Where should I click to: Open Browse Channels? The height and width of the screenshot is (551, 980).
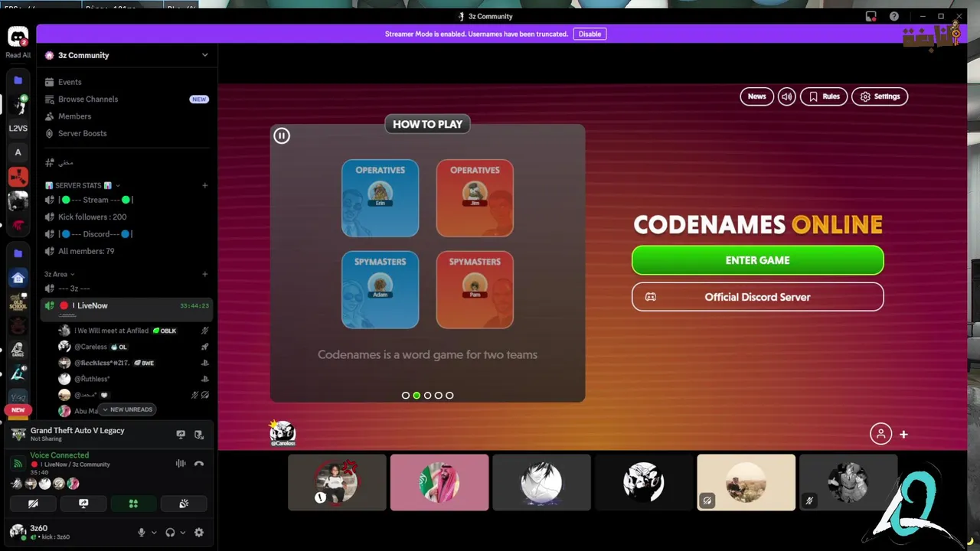coord(126,99)
